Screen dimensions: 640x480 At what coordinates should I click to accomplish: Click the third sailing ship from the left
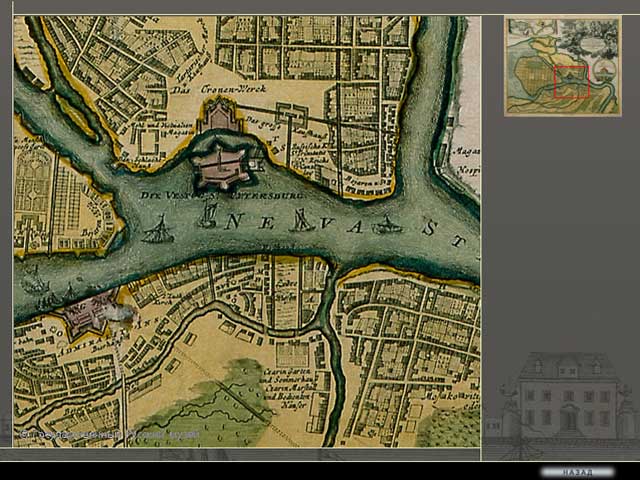point(300,220)
